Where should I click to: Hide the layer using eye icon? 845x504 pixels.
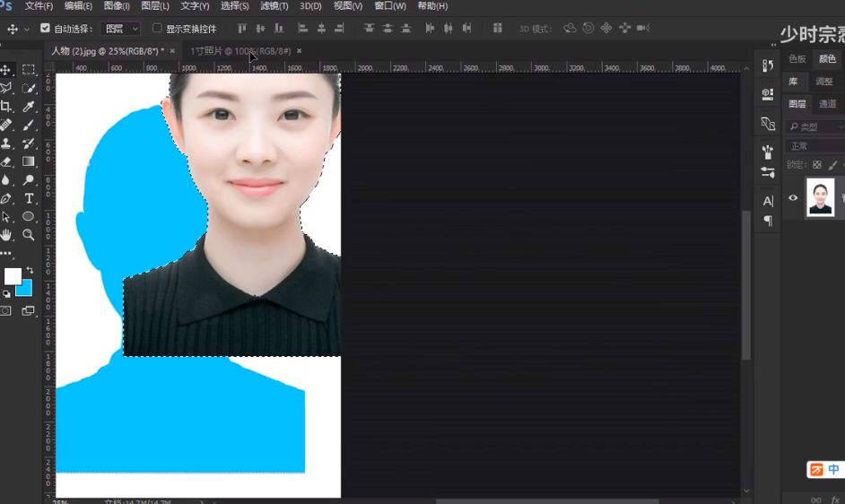[793, 198]
